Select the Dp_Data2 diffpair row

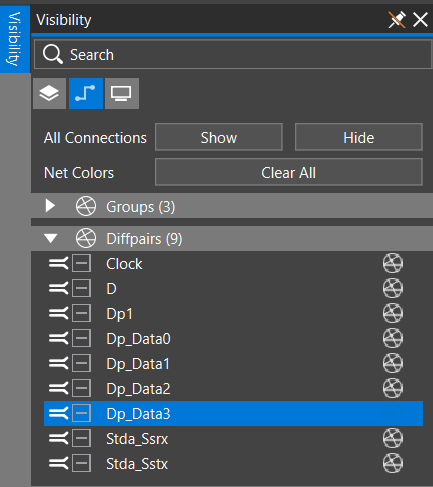click(233, 389)
